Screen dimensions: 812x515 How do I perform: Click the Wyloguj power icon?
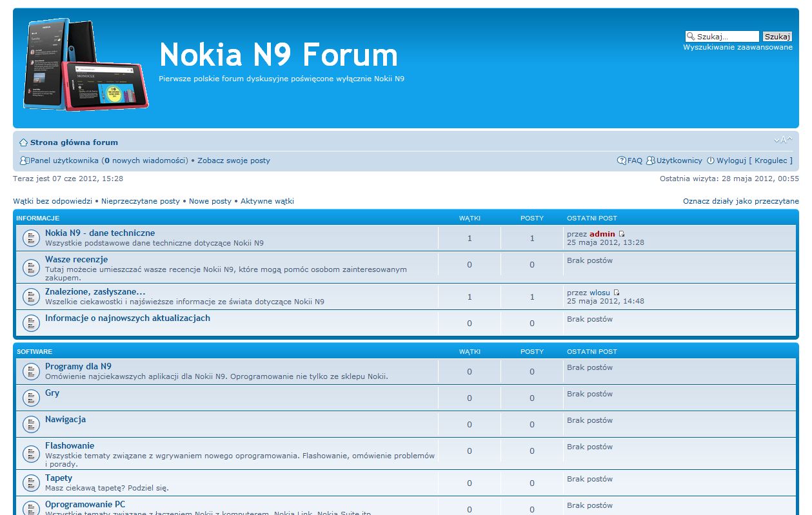711,160
